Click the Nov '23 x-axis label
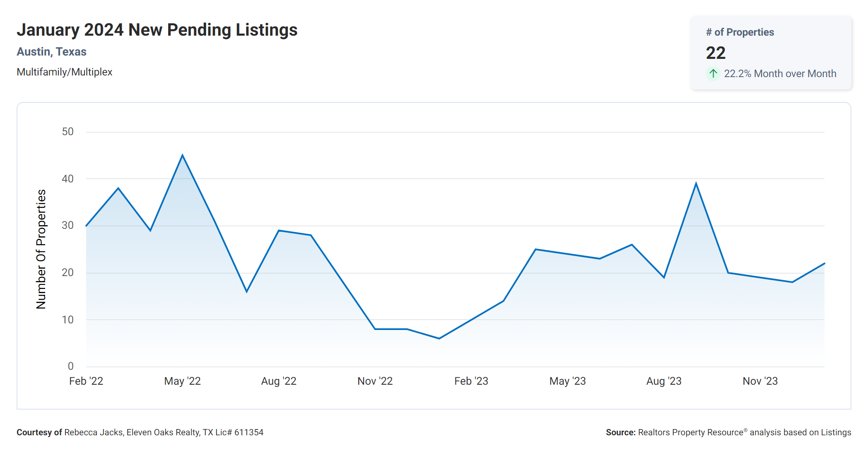868x456 pixels. pyautogui.click(x=760, y=381)
